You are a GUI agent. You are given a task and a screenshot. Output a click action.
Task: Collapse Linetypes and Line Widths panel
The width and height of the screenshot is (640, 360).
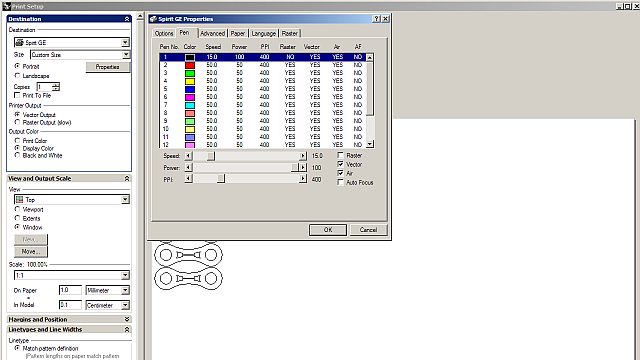[x=127, y=329]
